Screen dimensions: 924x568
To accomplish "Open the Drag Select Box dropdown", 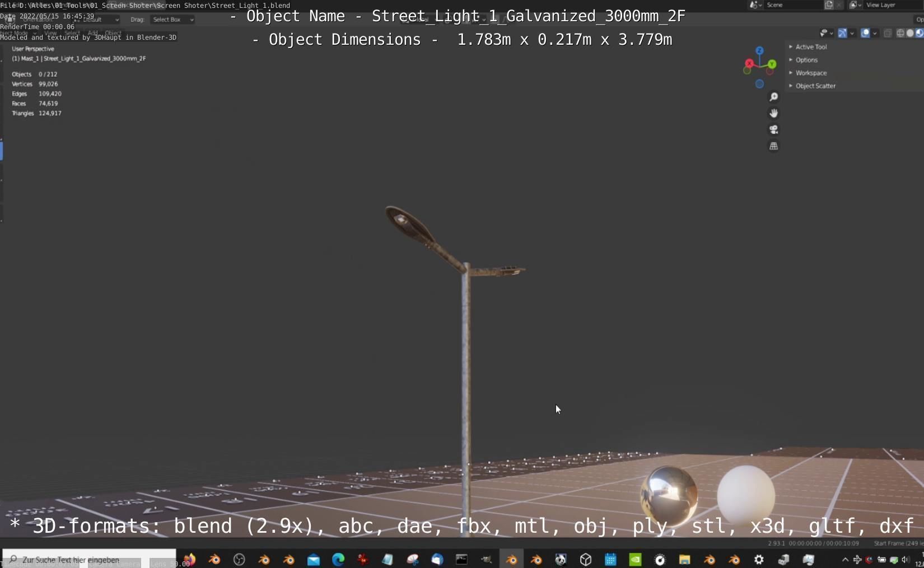I will click(172, 20).
